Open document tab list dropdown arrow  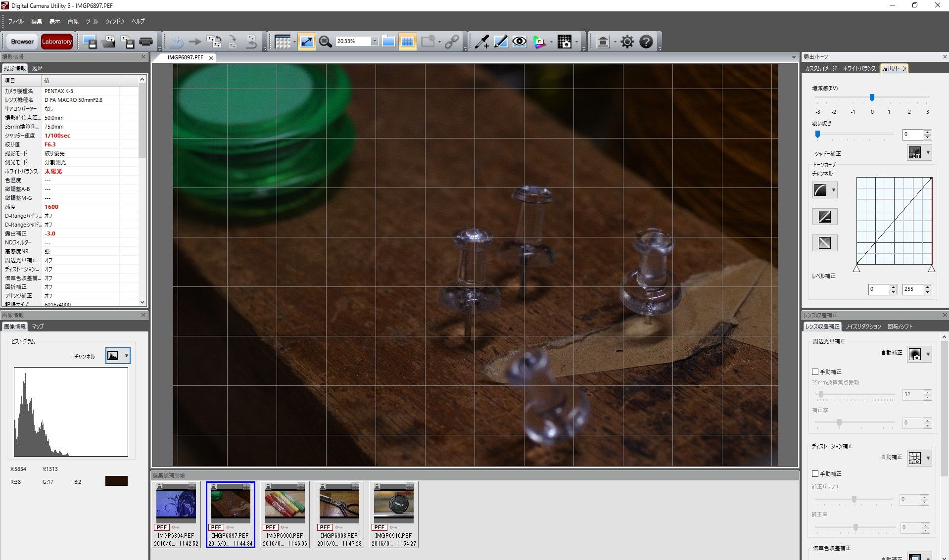pos(794,58)
